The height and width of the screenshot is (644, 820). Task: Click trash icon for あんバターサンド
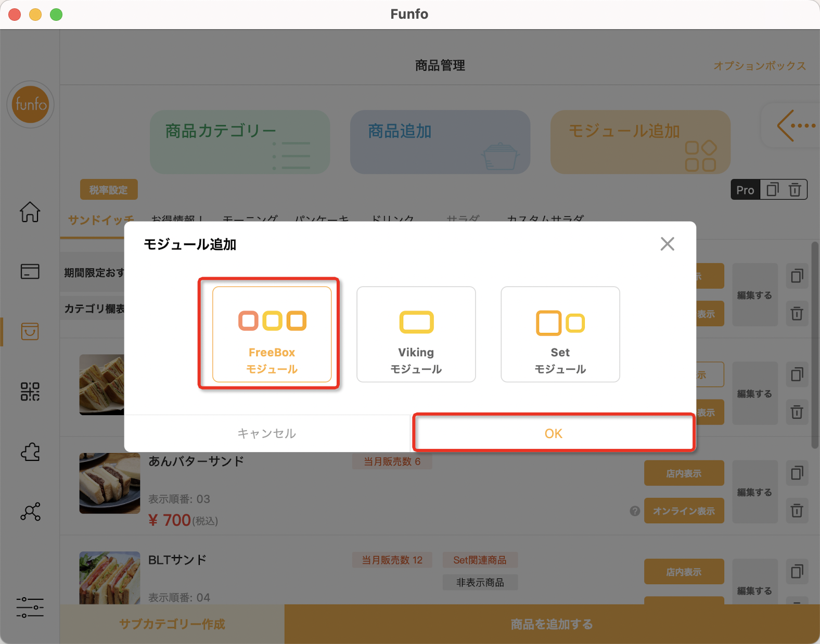[x=797, y=510]
